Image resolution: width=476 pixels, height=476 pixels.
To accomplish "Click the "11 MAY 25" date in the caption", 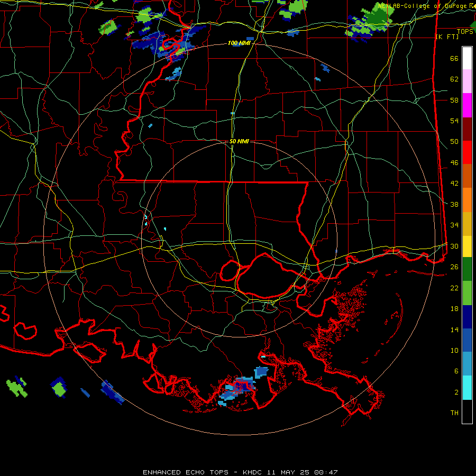I will point(288,472).
